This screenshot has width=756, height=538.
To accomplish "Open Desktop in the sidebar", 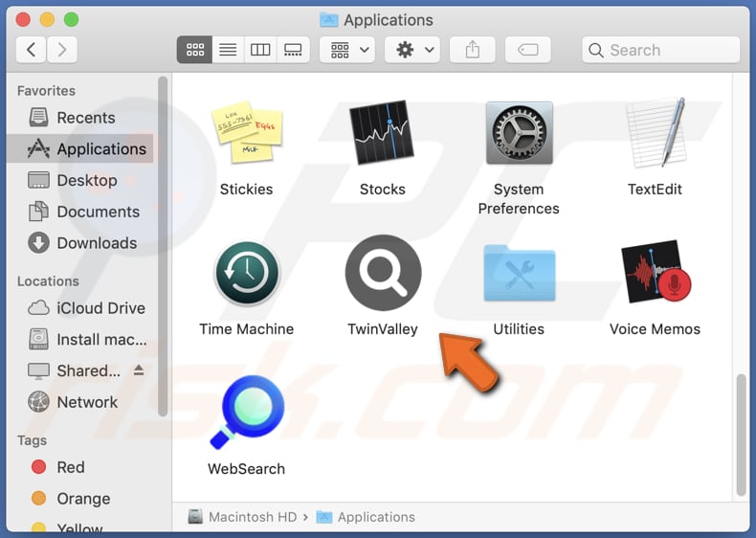I will (x=80, y=181).
